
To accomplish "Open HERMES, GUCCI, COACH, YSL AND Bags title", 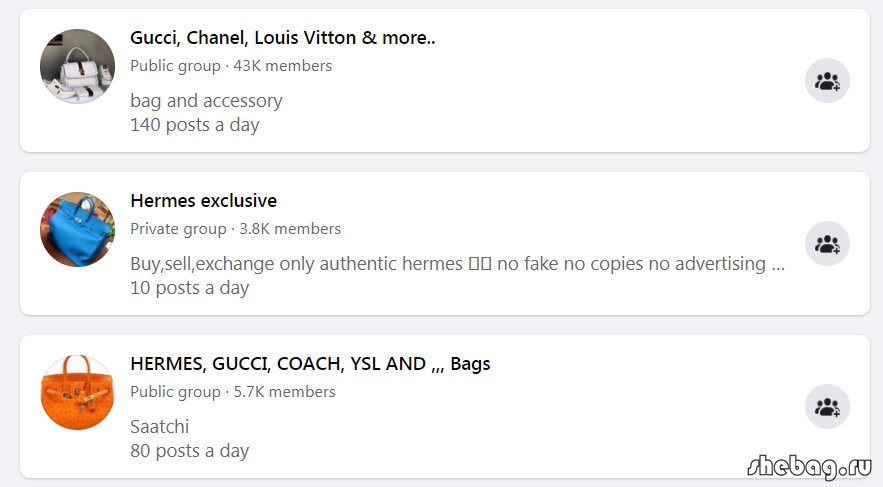I will [310, 364].
